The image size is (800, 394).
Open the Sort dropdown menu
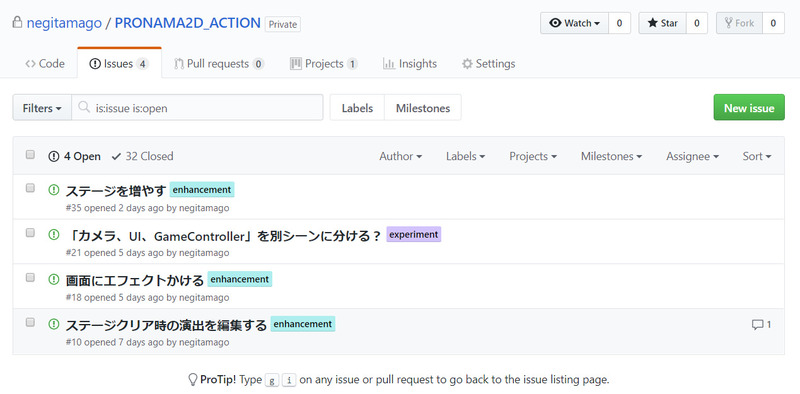[x=757, y=156]
